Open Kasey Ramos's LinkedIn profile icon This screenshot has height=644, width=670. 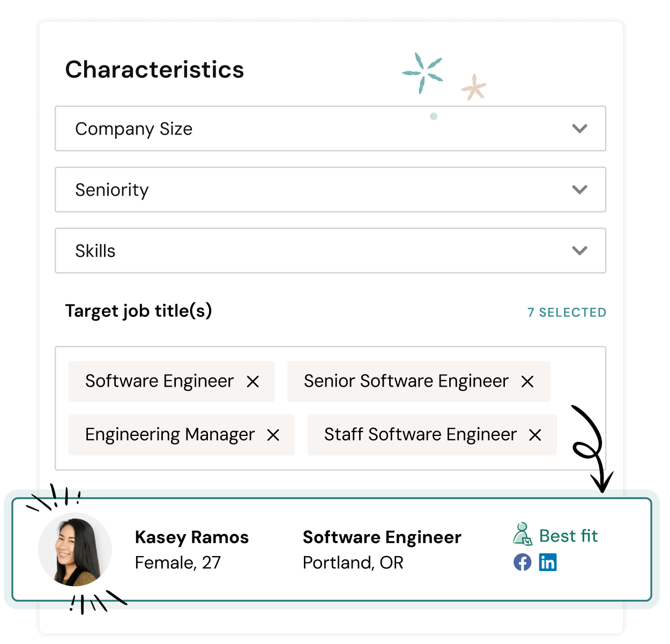point(548,562)
